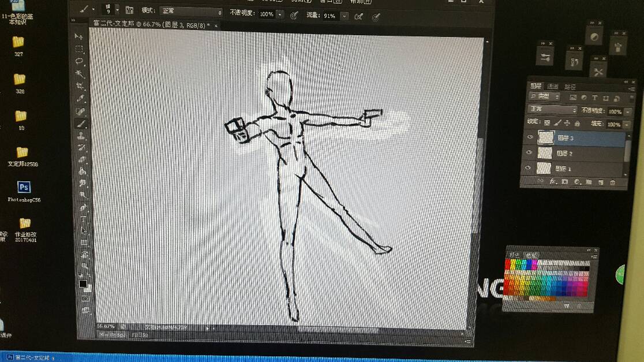644x362 pixels.
Task: Lock image pixels brush icon
Action: click(x=557, y=123)
